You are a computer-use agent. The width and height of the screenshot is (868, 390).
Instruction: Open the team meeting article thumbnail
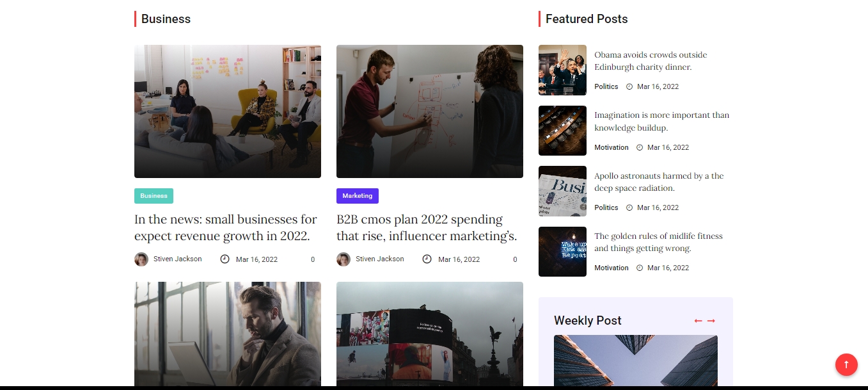click(x=228, y=111)
